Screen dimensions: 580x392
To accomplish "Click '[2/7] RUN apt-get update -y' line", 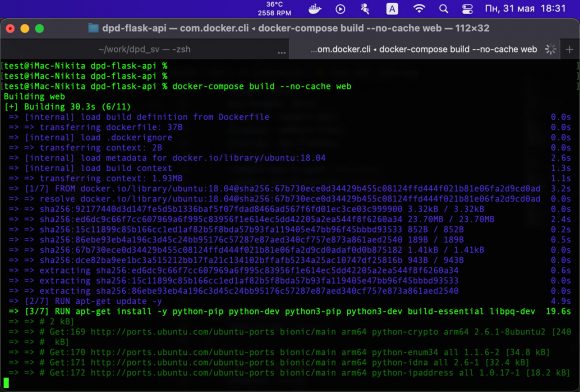I will point(85,301).
